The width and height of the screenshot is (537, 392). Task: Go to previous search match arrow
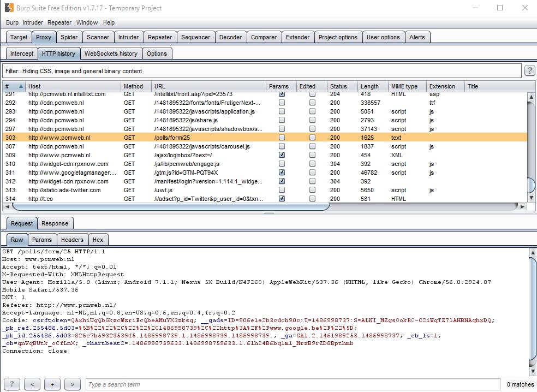pos(32,384)
